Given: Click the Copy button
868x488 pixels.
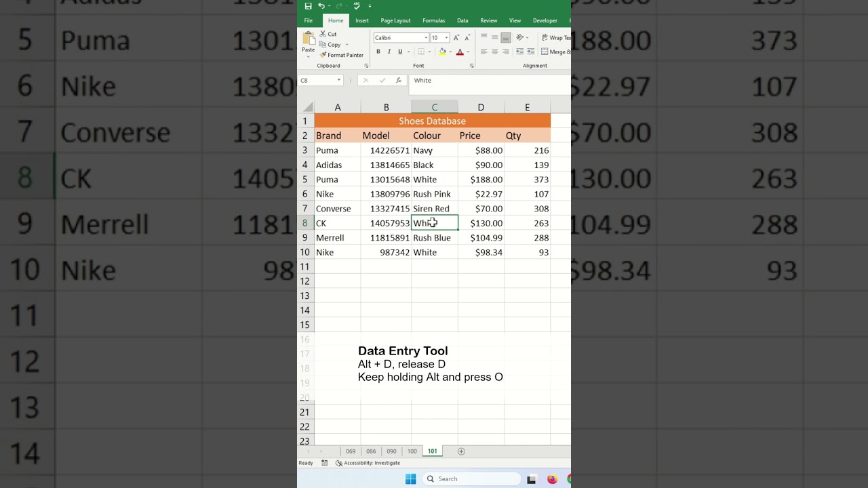Looking at the screenshot, I should (x=330, y=45).
